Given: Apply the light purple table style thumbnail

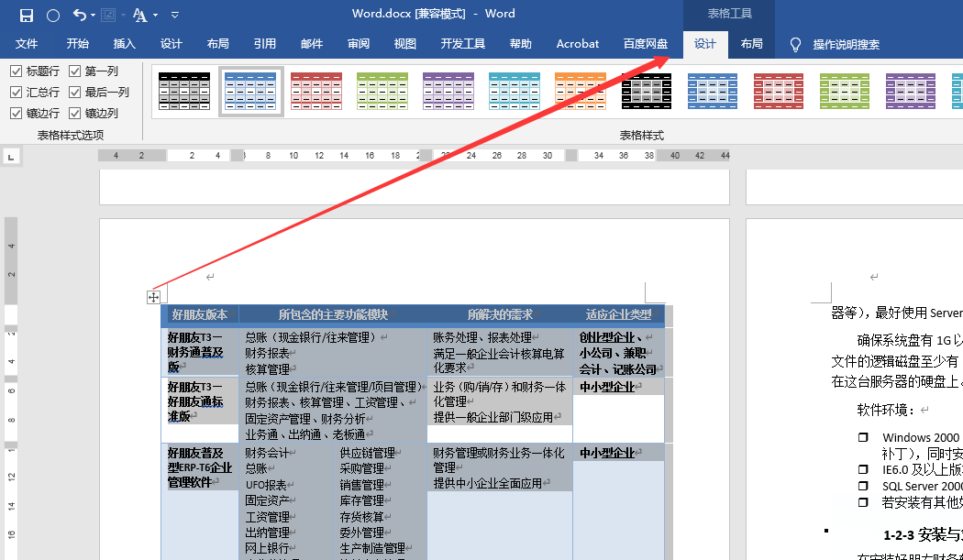Looking at the screenshot, I should tap(448, 91).
